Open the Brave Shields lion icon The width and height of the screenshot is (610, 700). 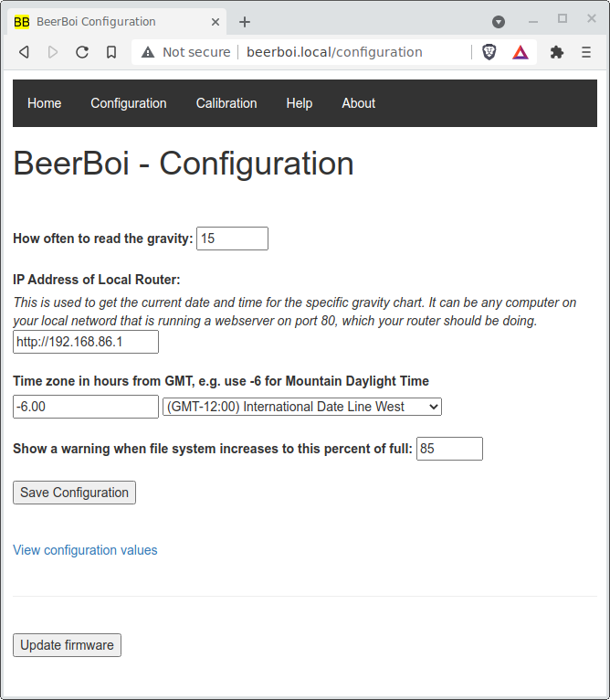pos(489,52)
